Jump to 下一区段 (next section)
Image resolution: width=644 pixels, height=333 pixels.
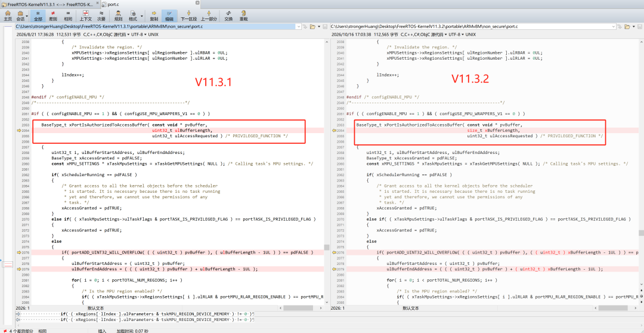189,16
